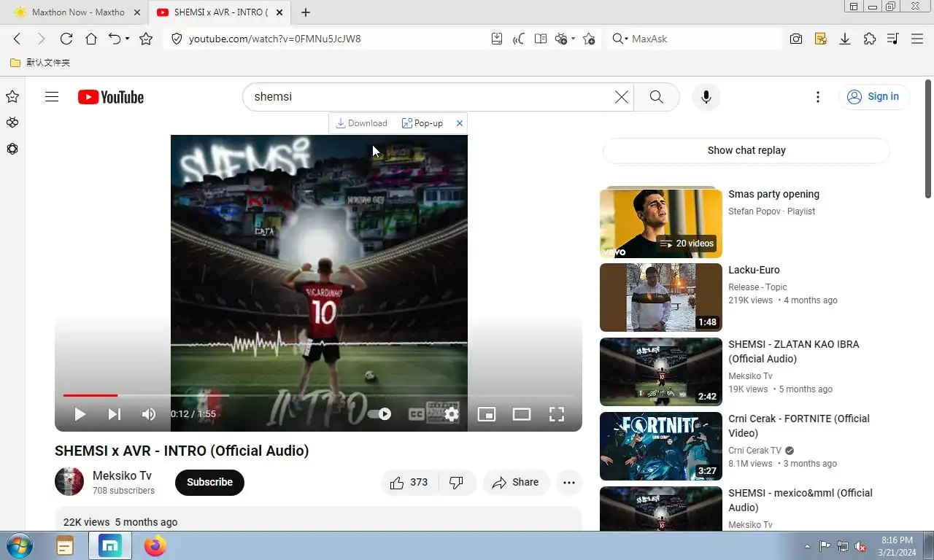Screen dimensions: 934x560
Task: Open the favorites sidebar star icon
Action: [12, 96]
